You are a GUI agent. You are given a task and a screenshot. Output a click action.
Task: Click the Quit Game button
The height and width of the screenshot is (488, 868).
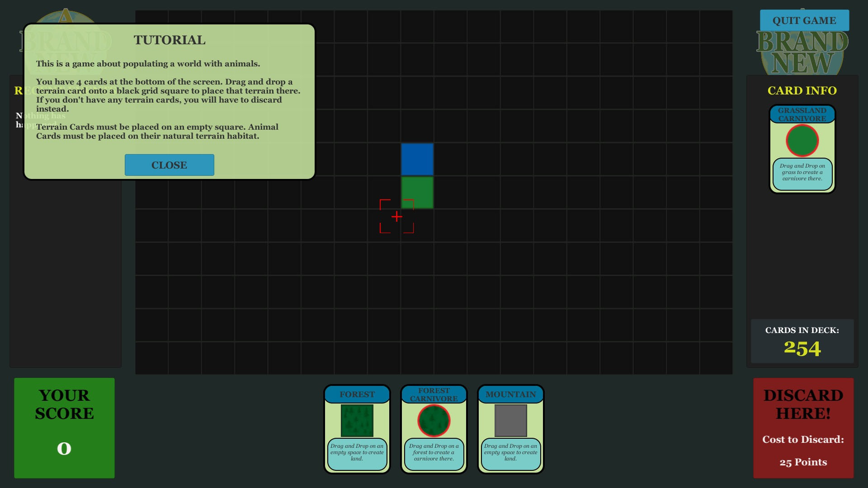pos(804,20)
